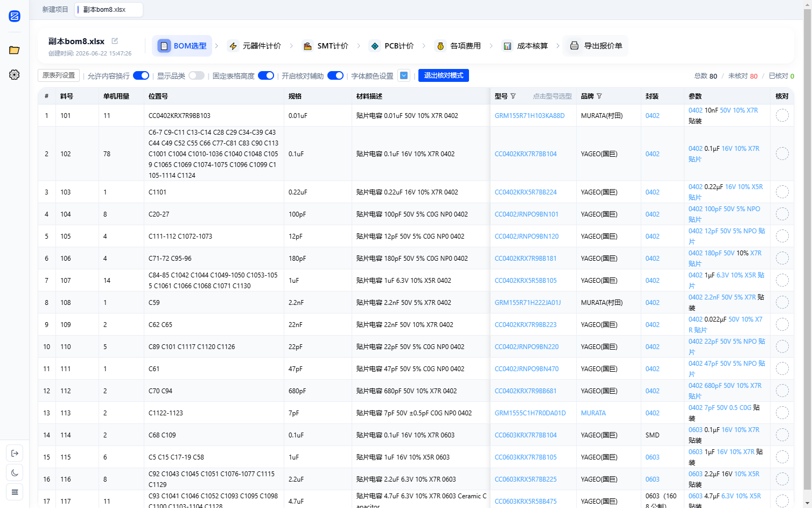Click 退出核对模式 button
This screenshot has height=508, width=812.
pyautogui.click(x=444, y=75)
